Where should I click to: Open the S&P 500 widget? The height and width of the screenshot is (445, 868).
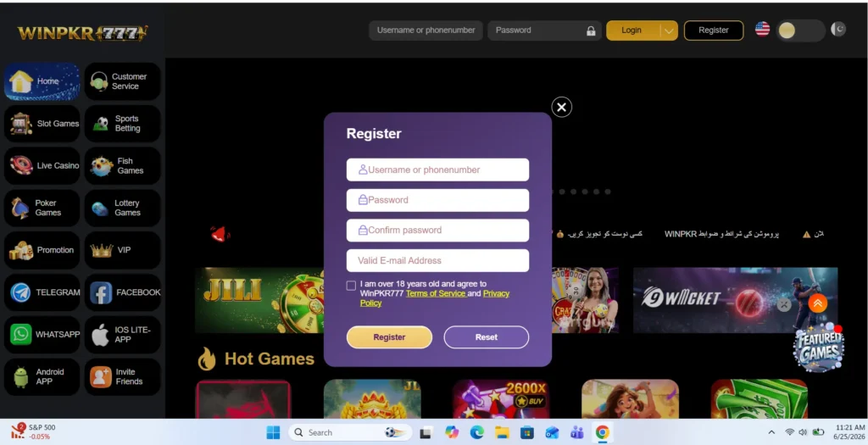point(33,431)
